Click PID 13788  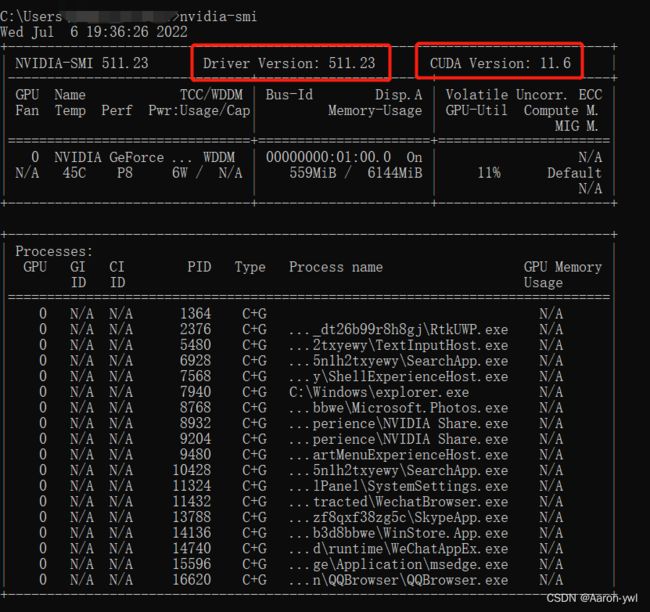click(192, 517)
